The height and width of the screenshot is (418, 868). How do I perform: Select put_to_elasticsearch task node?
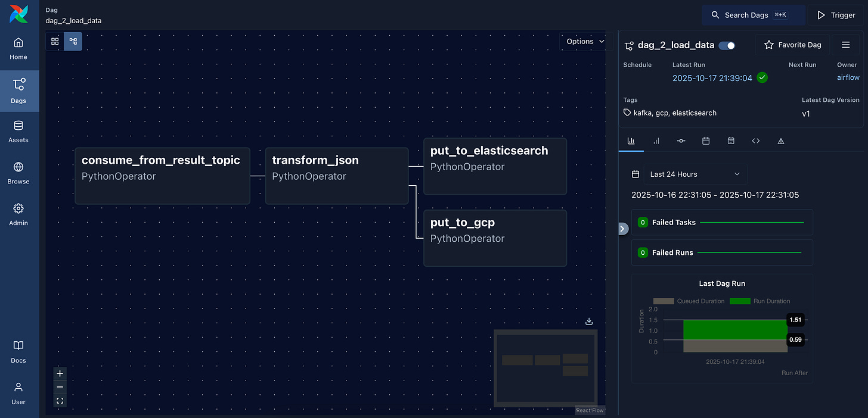[495, 166]
